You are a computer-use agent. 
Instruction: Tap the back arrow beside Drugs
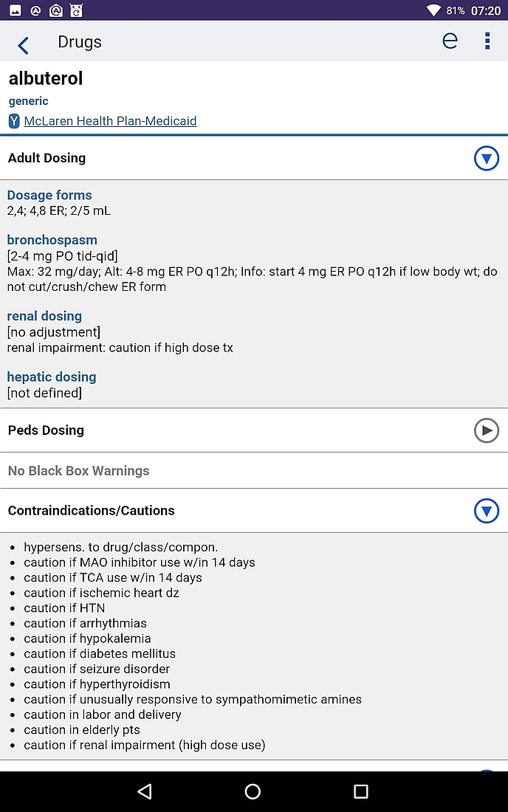click(x=24, y=45)
